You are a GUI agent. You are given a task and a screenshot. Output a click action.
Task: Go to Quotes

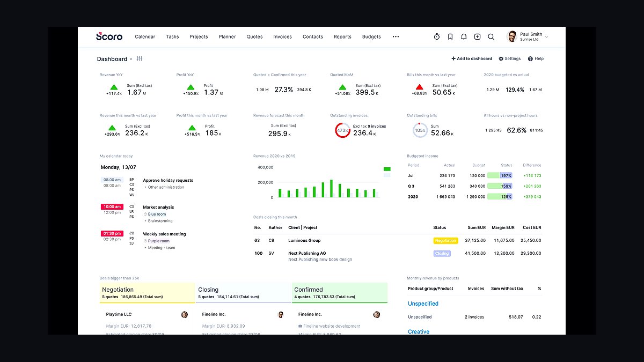(254, 36)
